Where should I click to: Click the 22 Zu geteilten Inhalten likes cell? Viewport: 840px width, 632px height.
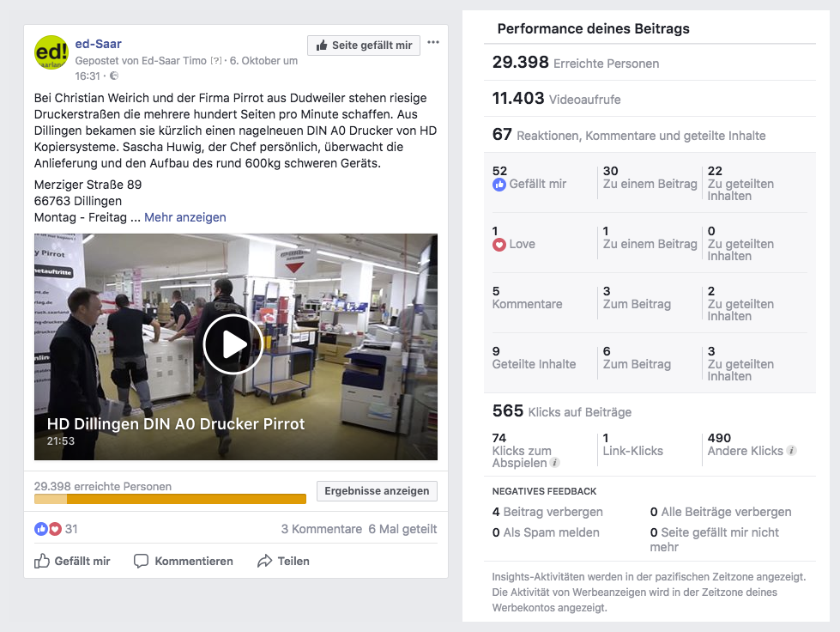[740, 183]
